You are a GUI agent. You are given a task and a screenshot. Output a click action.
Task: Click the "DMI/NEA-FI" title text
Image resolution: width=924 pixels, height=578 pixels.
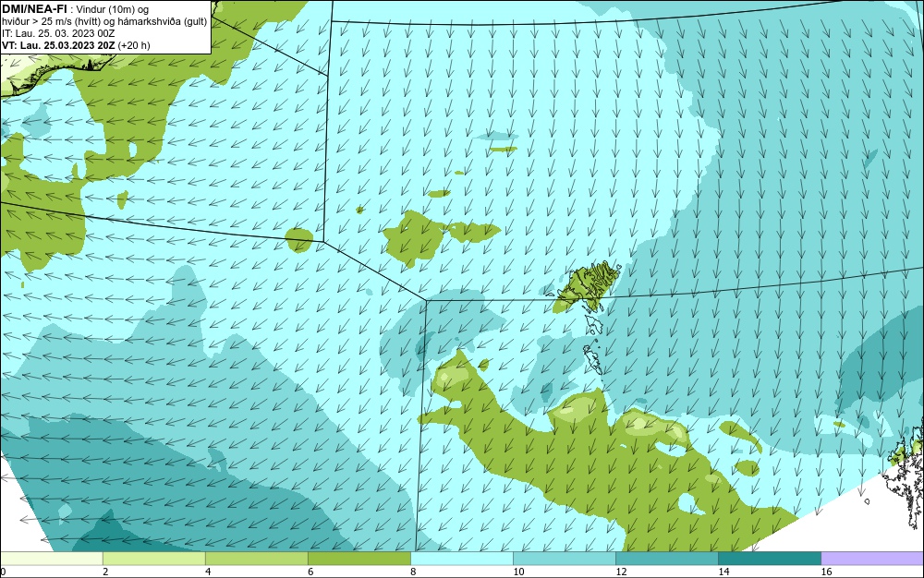[x=33, y=9]
